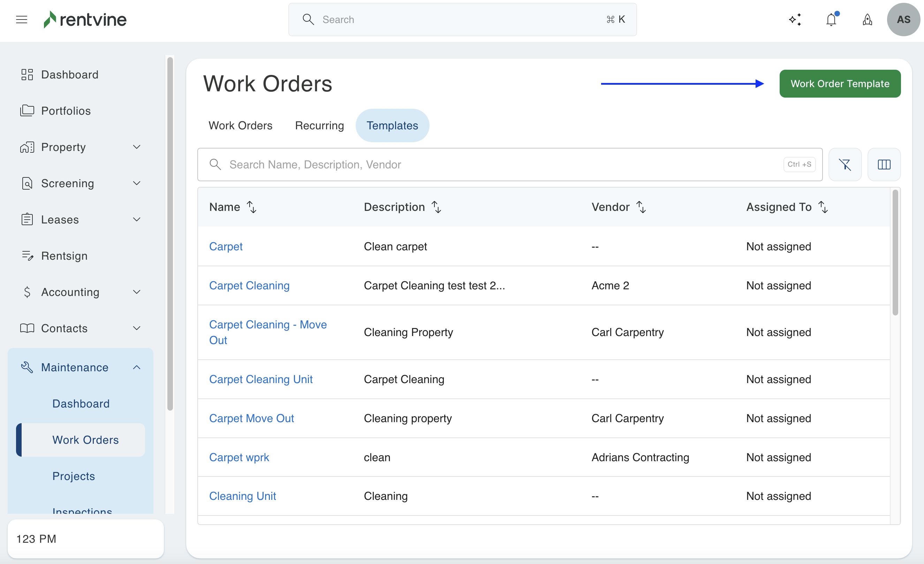Screen dimensions: 924x564
Task: Click the Rentvine logo
Action: (85, 20)
